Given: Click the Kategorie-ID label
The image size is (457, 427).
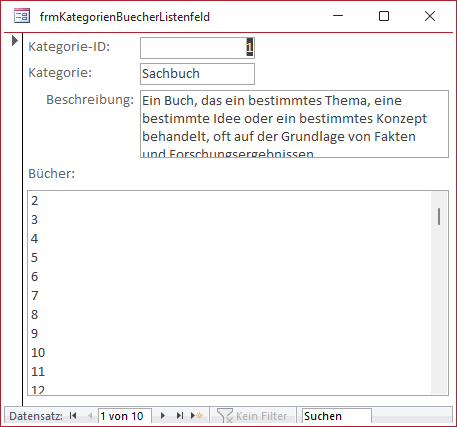Looking at the screenshot, I should click(69, 47).
